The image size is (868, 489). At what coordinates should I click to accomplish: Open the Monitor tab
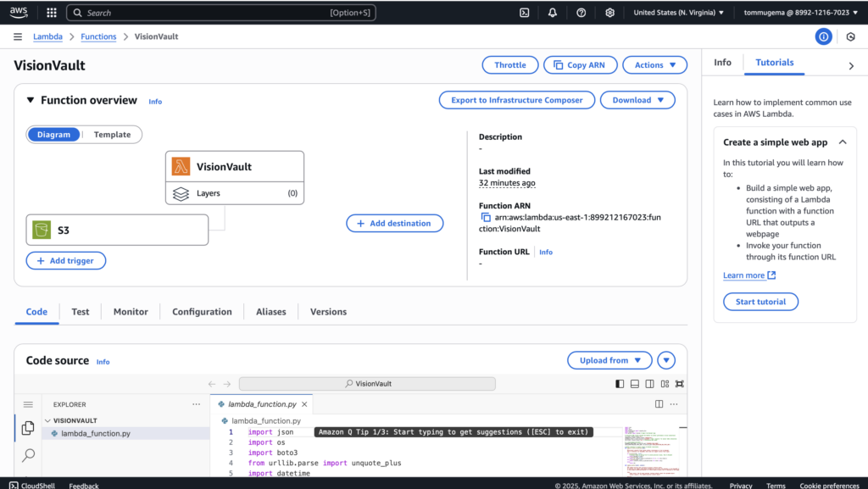pos(131,312)
